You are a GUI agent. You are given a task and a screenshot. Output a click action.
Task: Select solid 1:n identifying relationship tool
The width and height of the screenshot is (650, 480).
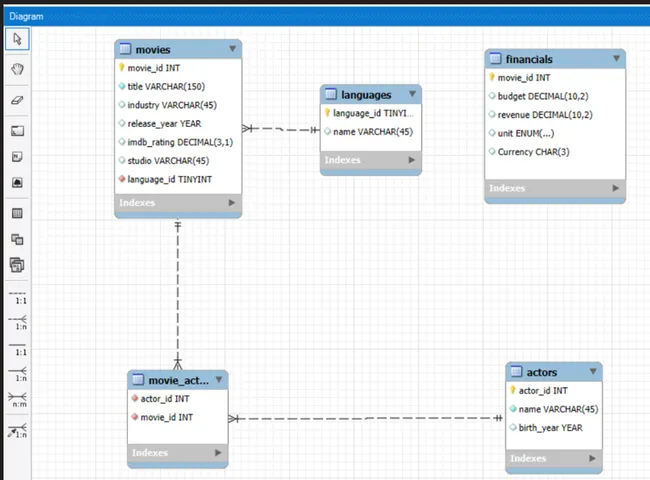pyautogui.click(x=17, y=374)
